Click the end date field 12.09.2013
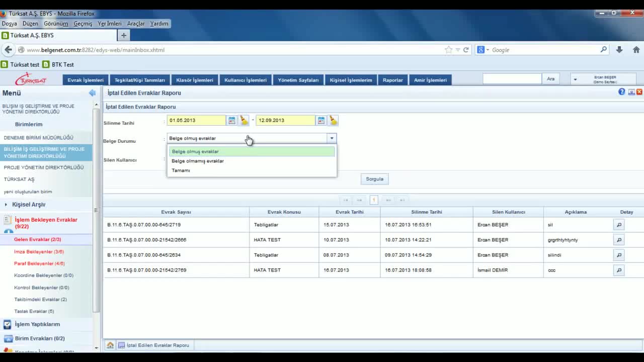The height and width of the screenshot is (362, 644). pyautogui.click(x=285, y=121)
